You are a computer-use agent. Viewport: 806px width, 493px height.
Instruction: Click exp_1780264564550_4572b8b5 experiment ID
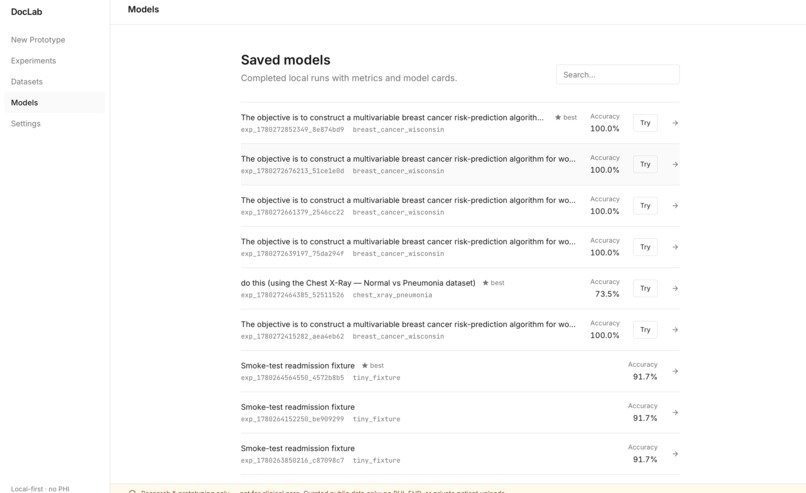292,378
